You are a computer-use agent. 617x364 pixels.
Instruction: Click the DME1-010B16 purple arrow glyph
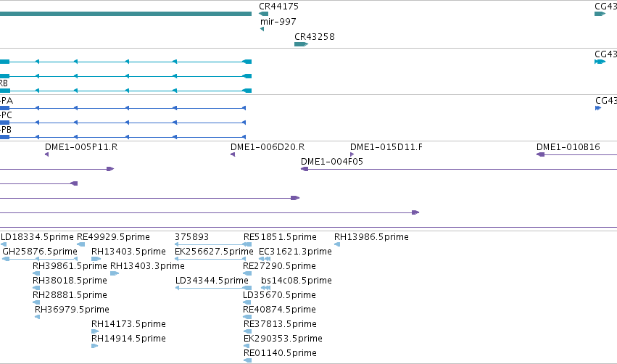pyautogui.click(x=540, y=154)
